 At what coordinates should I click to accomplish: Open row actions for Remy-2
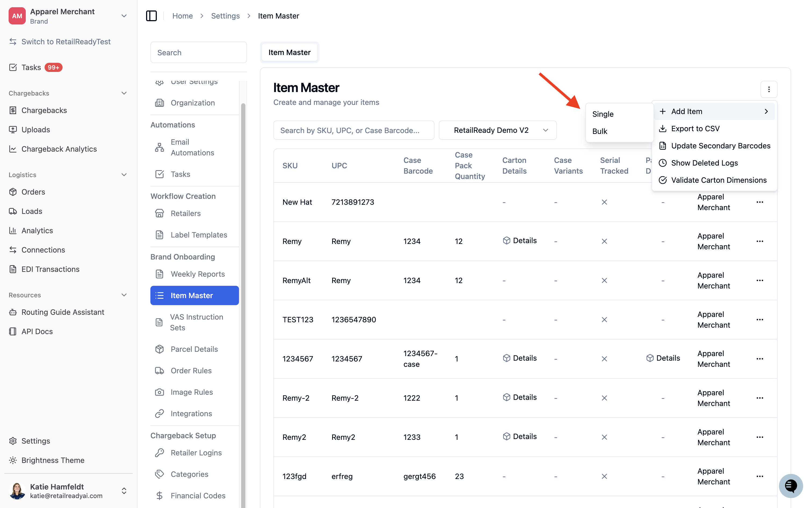[760, 398]
